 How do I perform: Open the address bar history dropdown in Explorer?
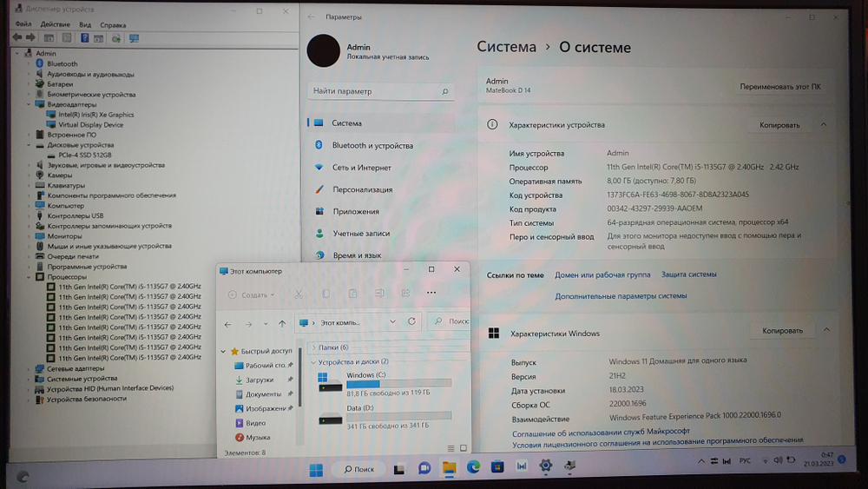(x=392, y=321)
